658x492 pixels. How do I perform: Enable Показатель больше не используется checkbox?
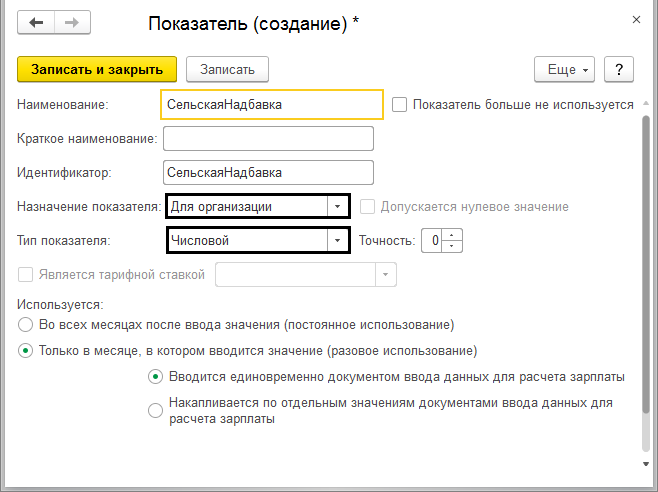[x=400, y=104]
